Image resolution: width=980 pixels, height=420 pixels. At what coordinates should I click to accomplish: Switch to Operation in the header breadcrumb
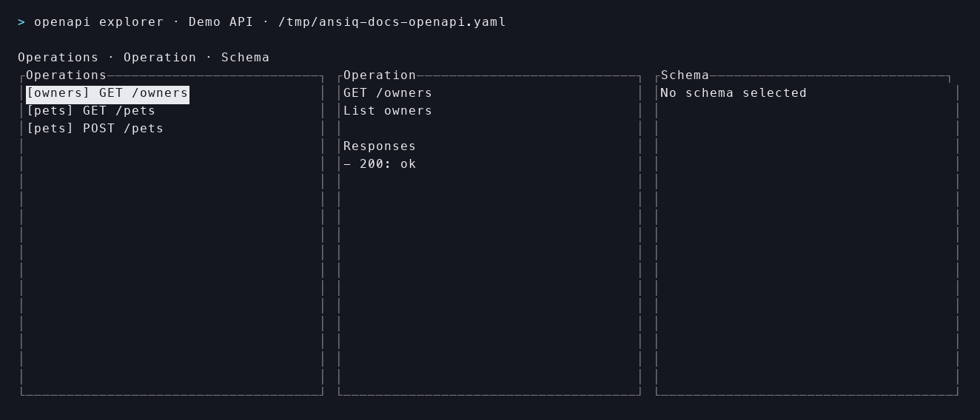coord(159,58)
